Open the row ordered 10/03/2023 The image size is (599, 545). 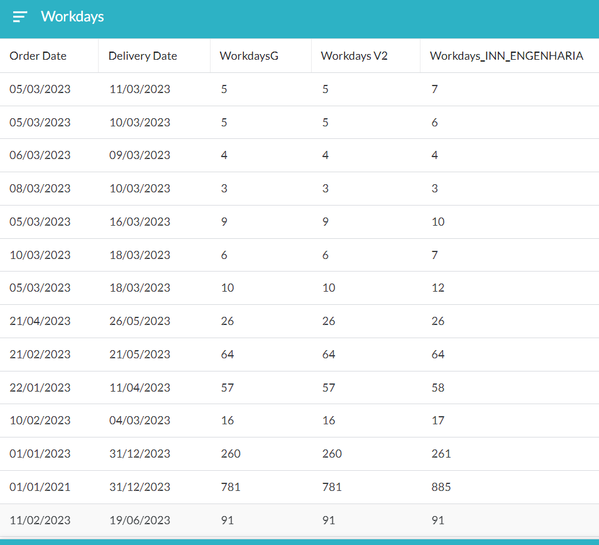click(300, 255)
